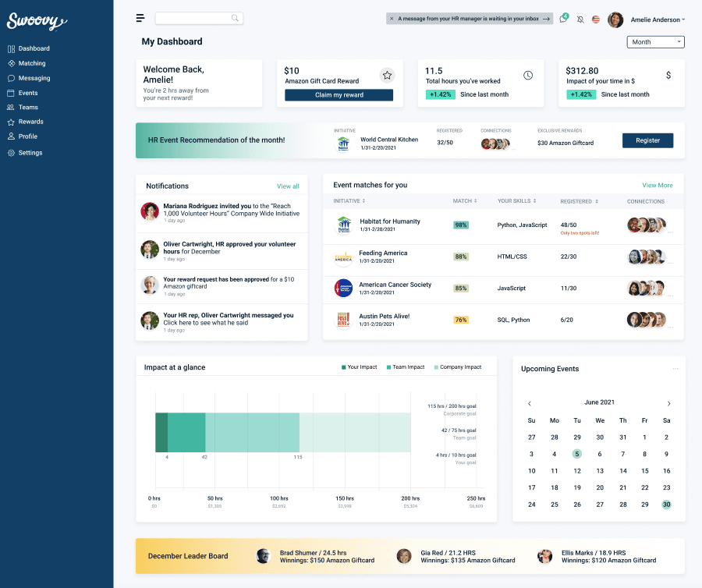Screen dimensions: 702x588
Task: View all notifications link
Action: click(x=288, y=186)
